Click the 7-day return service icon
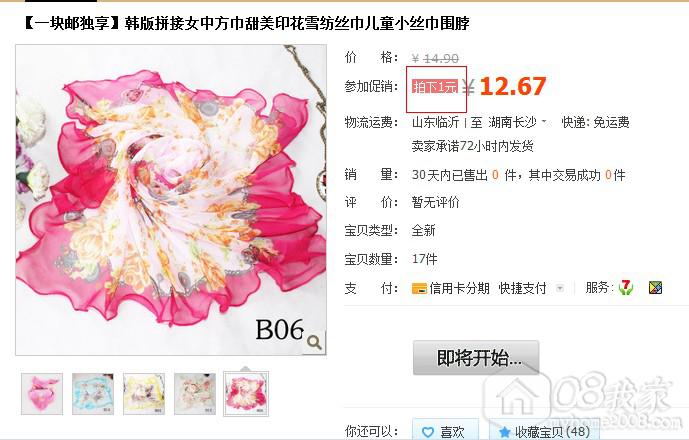The height and width of the screenshot is (440, 689). tap(625, 288)
